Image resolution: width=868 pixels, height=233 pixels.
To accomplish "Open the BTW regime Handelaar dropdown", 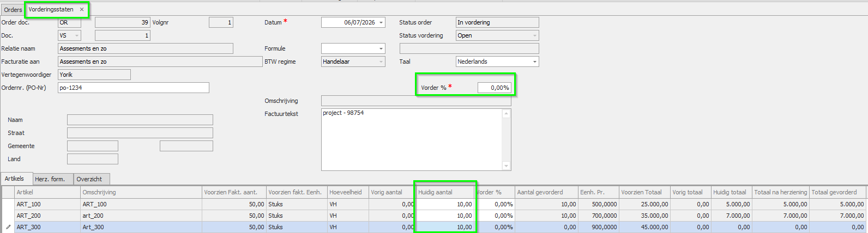I will tap(381, 62).
